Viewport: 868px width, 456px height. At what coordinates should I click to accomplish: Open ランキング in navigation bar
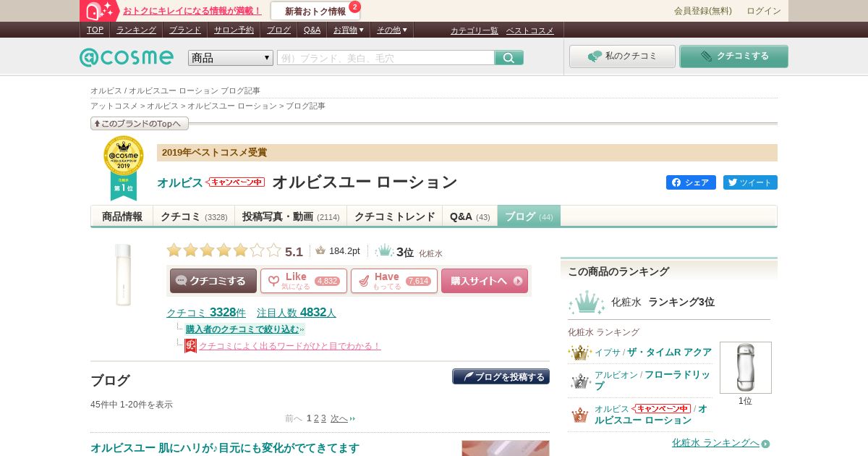point(136,30)
